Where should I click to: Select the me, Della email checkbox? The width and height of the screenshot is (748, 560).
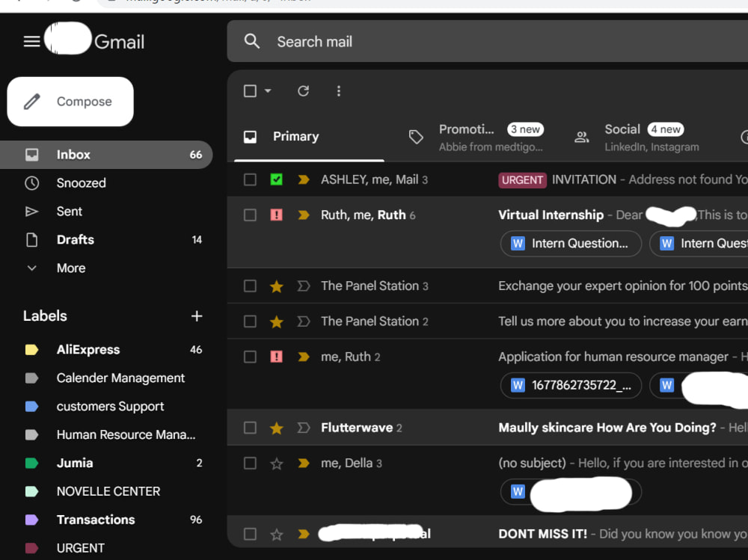250,463
